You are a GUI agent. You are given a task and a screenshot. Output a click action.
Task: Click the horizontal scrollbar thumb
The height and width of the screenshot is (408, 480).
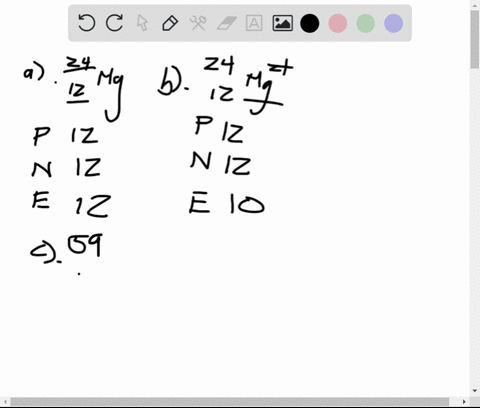pos(229,402)
